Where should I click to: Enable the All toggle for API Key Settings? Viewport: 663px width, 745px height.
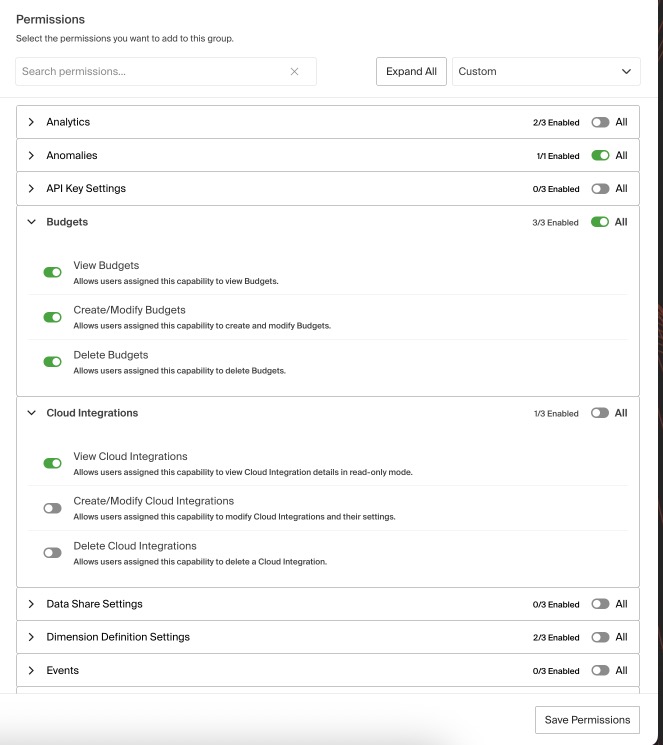(600, 189)
